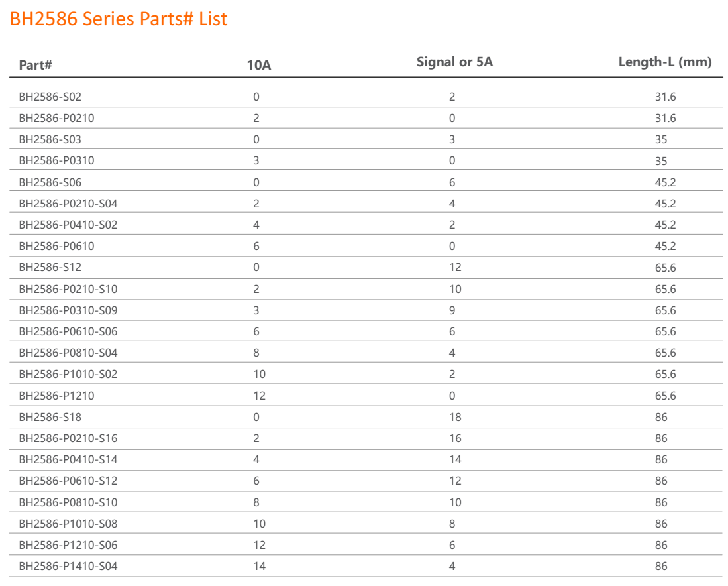Click the Part# column header

pyautogui.click(x=36, y=65)
